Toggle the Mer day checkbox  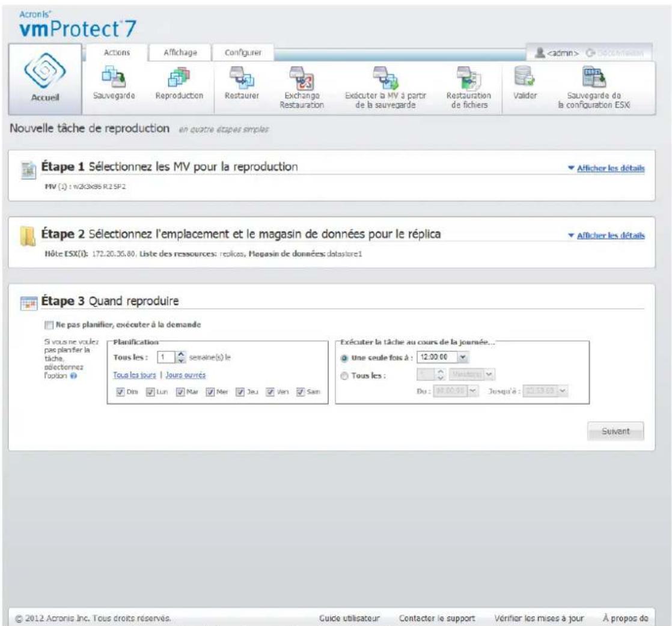click(210, 392)
